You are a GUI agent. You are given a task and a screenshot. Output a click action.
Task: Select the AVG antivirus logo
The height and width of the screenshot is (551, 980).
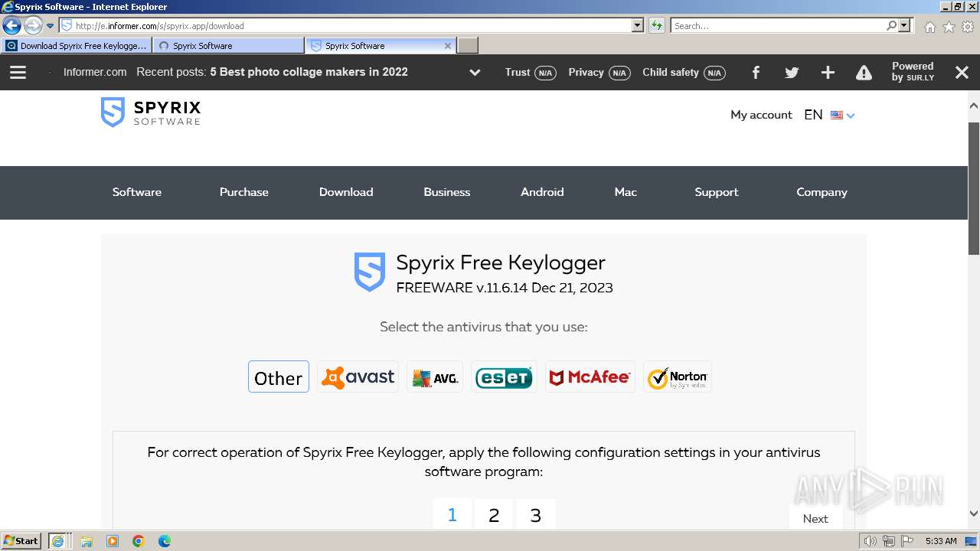tap(435, 377)
